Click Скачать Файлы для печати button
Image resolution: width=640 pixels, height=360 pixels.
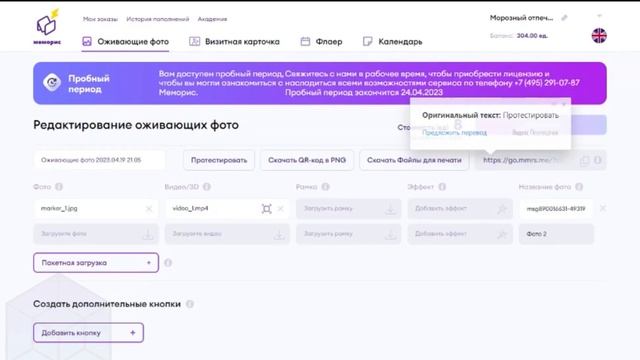414,160
